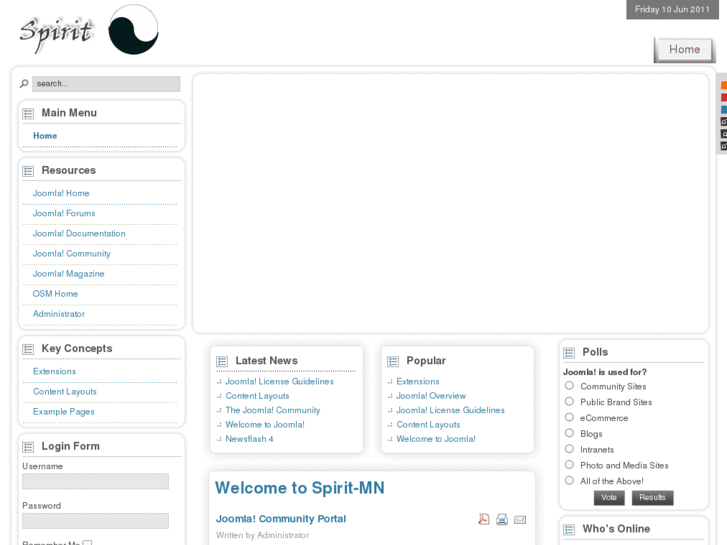Open Joomla! Overview in Popular
Image resolution: width=727 pixels, height=545 pixels.
tap(431, 396)
